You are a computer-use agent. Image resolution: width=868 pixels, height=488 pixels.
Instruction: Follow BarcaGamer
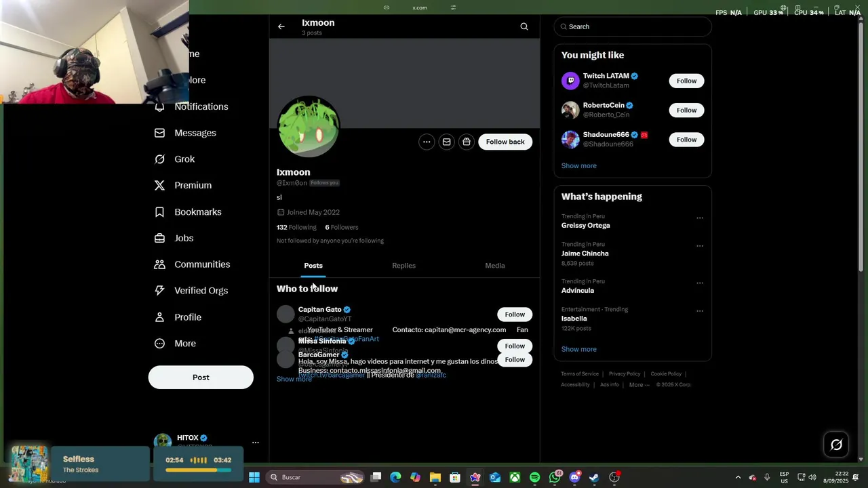click(x=515, y=360)
